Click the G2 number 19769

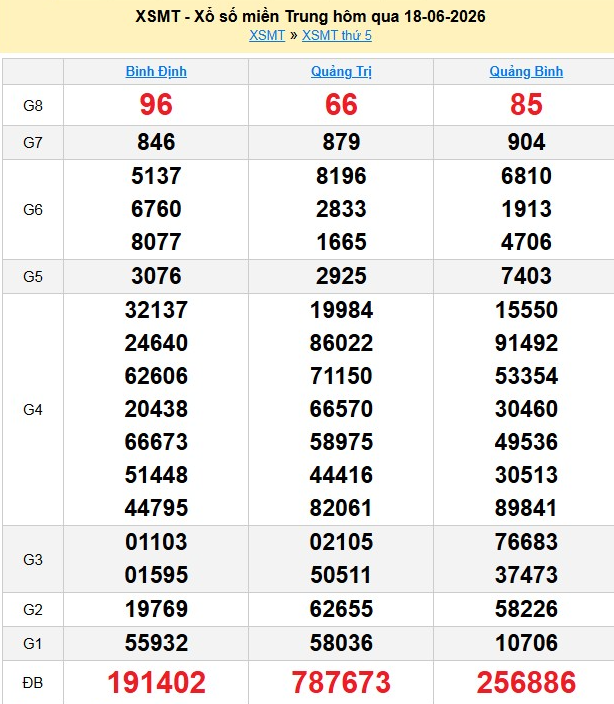click(156, 609)
